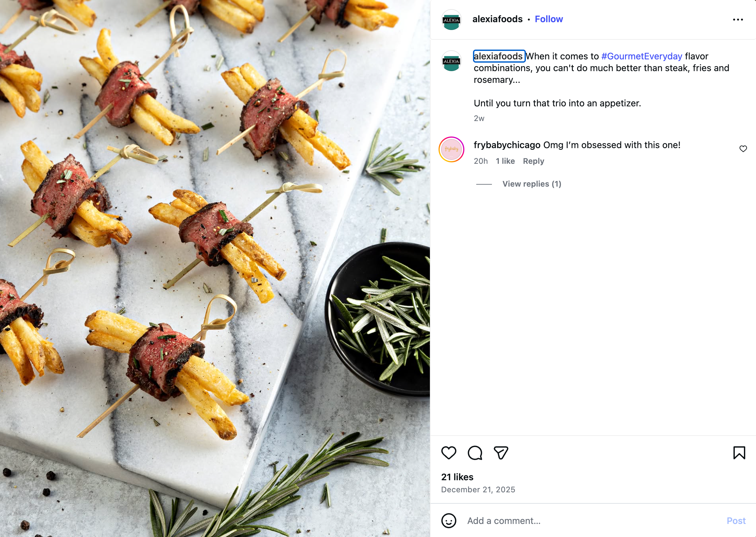Open the three-dot more options menu
The image size is (756, 537).
pyautogui.click(x=738, y=20)
